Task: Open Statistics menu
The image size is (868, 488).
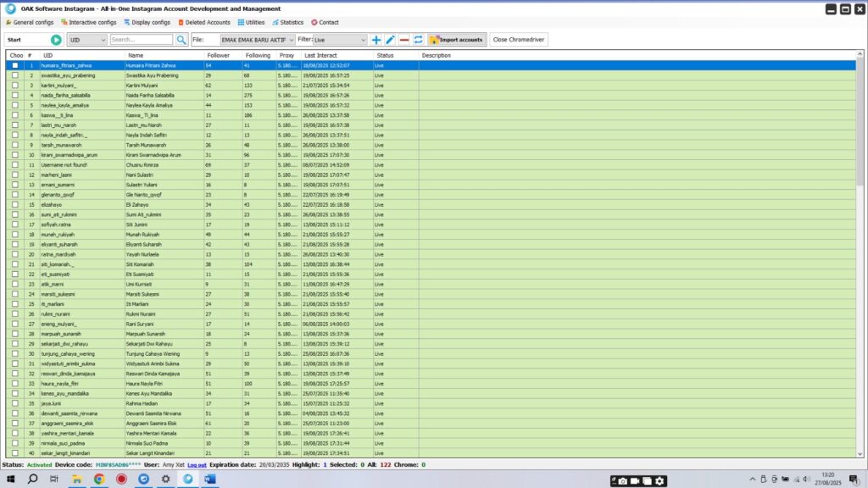Action: [288, 23]
